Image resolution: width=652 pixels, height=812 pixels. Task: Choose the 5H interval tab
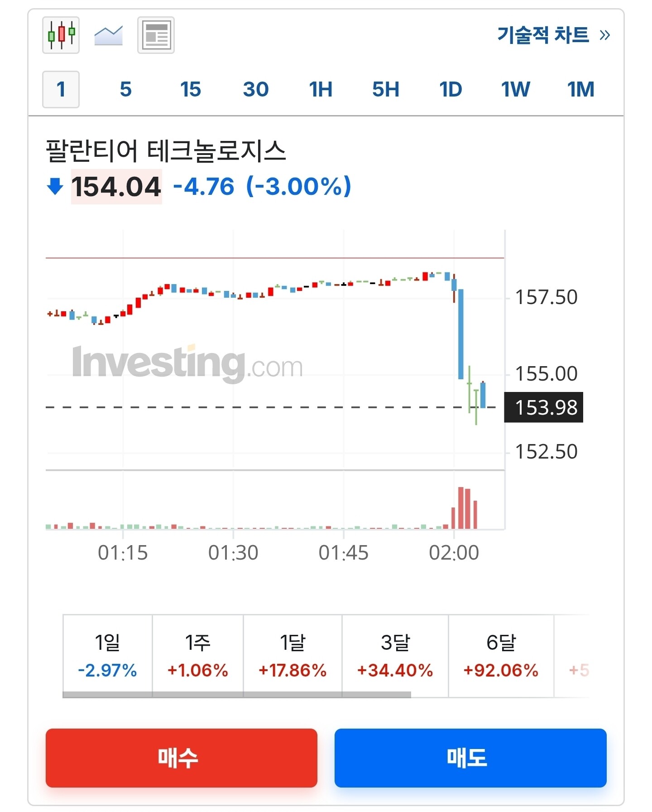386,89
